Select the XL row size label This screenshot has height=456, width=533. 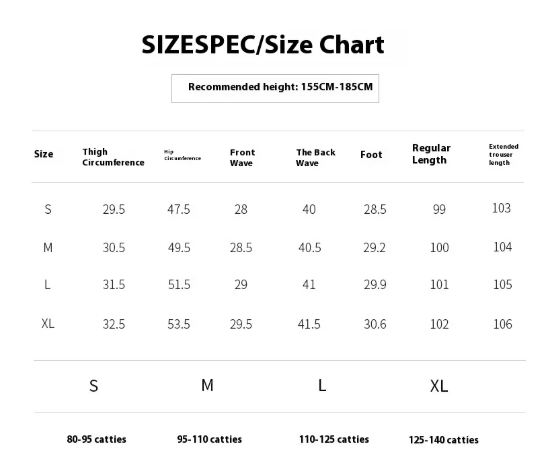[x=48, y=323]
